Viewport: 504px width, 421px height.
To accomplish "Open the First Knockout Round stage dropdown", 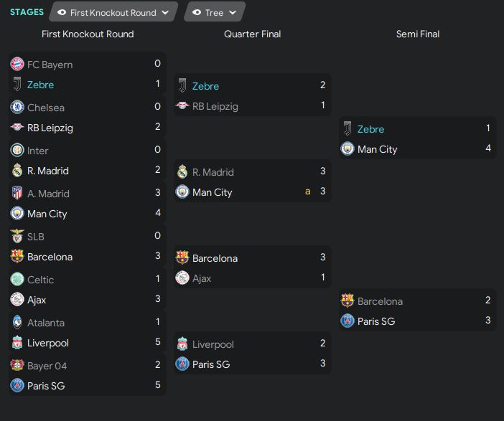I will click(x=113, y=12).
